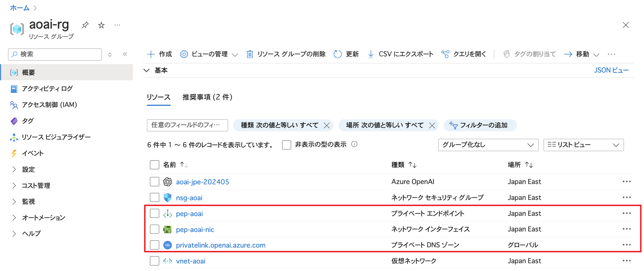Open context menu for pep-aoai-nic row

pyautogui.click(x=626, y=229)
